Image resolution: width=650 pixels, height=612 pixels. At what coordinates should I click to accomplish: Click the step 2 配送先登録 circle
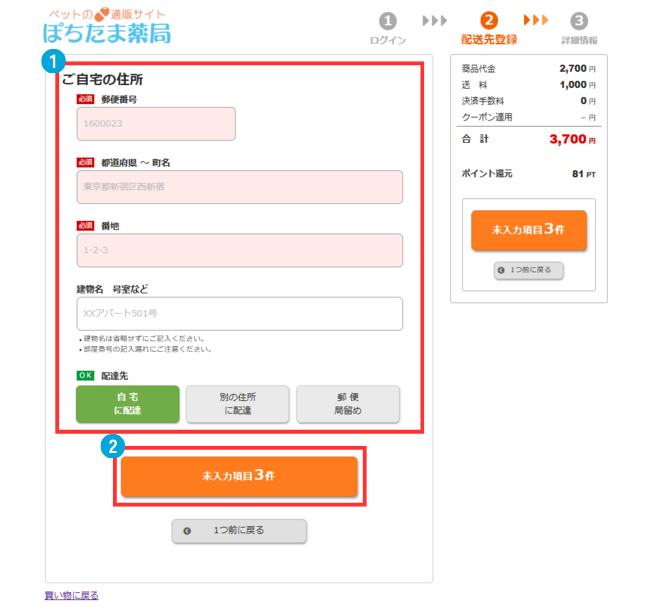tap(488, 20)
